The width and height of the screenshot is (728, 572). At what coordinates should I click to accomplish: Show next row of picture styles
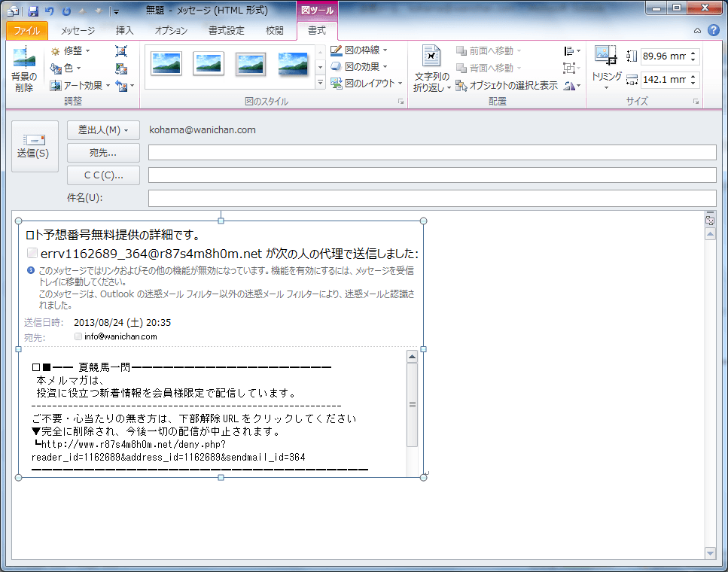pos(321,67)
